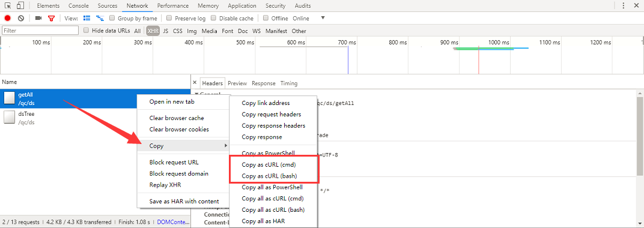Screen dimensions: 644x228
Task: Toggle the device toolbar icon
Action: click(20, 6)
